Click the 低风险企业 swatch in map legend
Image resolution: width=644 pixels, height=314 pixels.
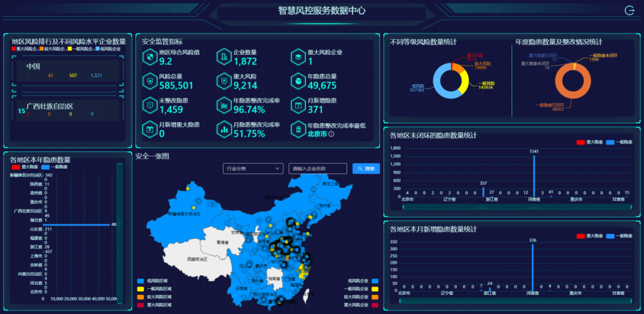click(374, 281)
